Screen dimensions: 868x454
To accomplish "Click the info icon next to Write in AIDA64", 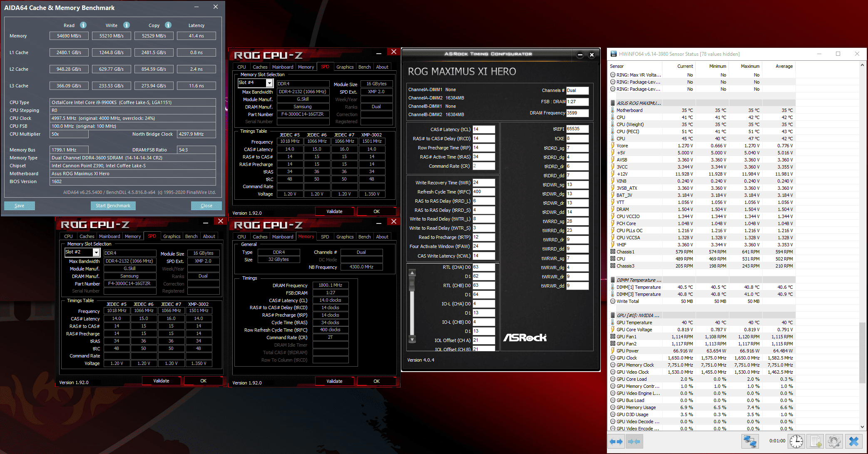I will (127, 25).
